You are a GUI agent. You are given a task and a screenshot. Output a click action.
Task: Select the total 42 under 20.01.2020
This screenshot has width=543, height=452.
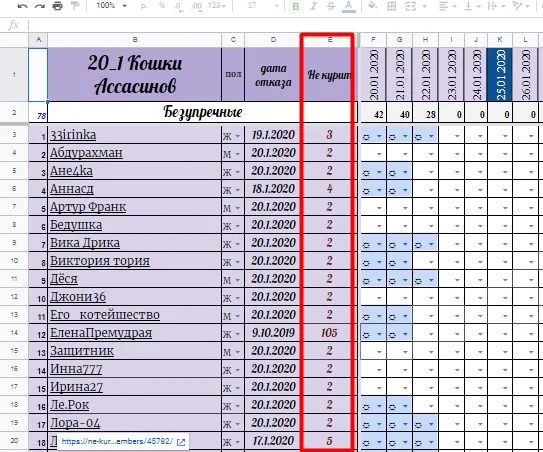pyautogui.click(x=373, y=114)
